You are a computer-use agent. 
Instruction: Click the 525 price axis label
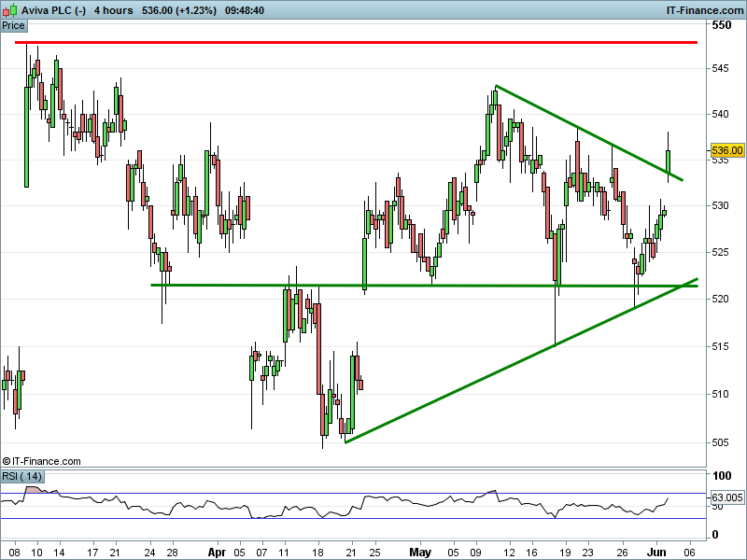tap(720, 252)
